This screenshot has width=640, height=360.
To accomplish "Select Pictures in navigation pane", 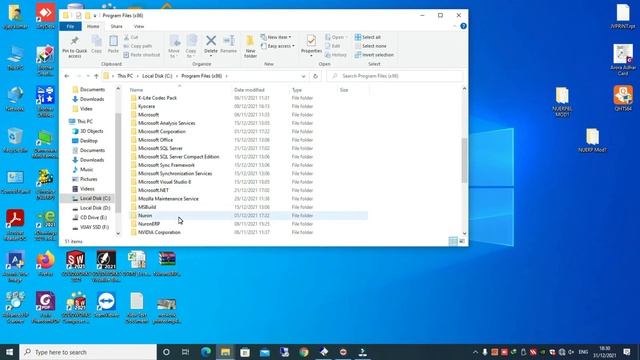I will tap(89, 179).
